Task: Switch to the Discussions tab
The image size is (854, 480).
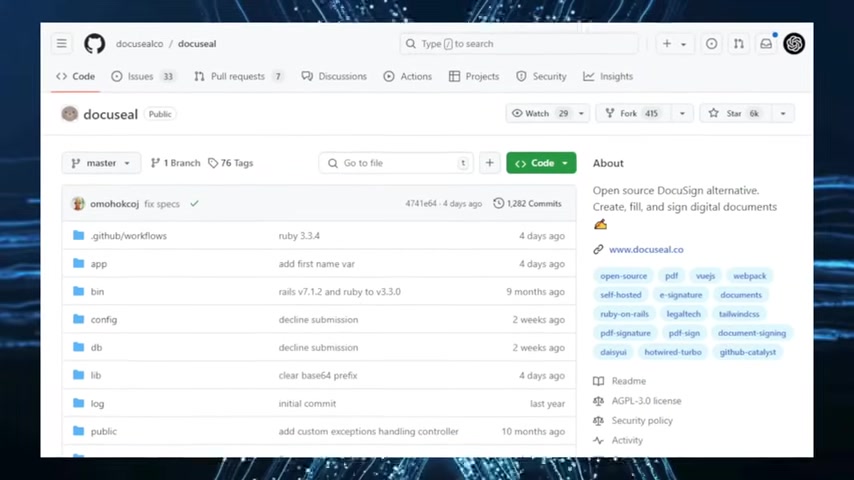Action: click(x=334, y=76)
